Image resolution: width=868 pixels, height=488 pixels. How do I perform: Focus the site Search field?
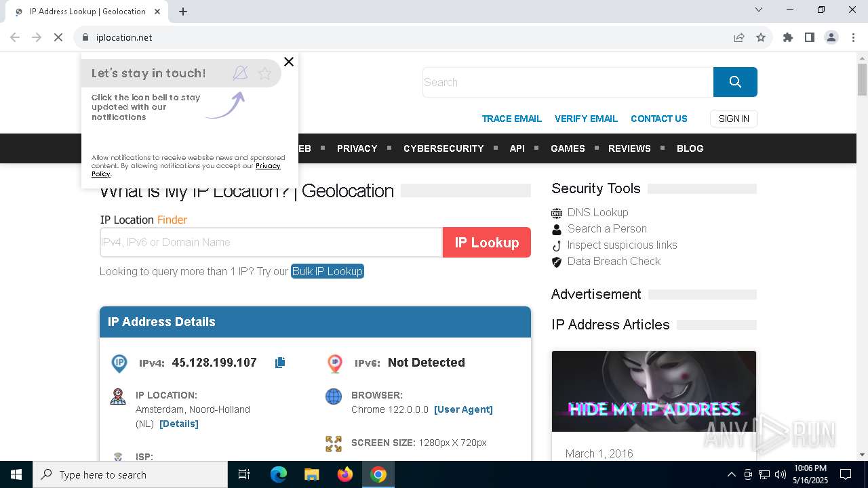point(568,82)
